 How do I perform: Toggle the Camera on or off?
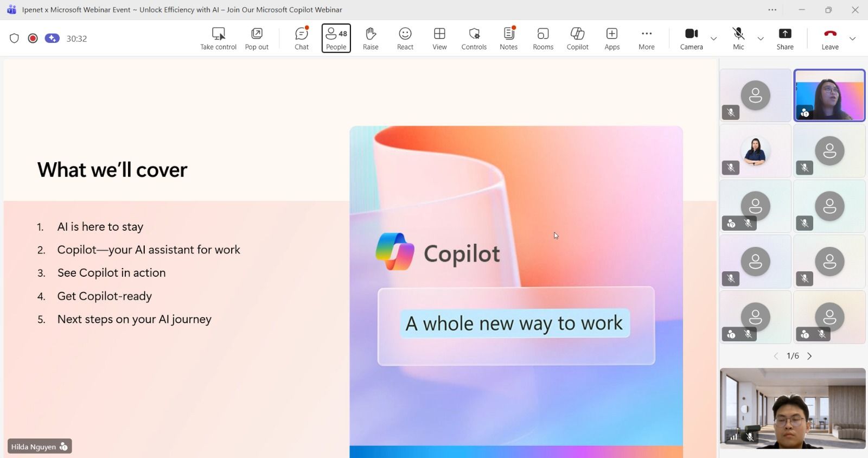[691, 38]
